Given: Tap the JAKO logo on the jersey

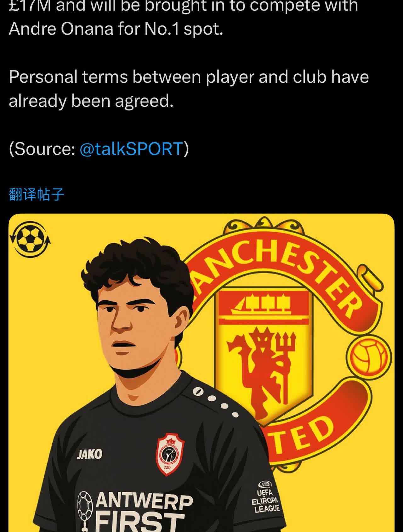Looking at the screenshot, I should (x=90, y=454).
